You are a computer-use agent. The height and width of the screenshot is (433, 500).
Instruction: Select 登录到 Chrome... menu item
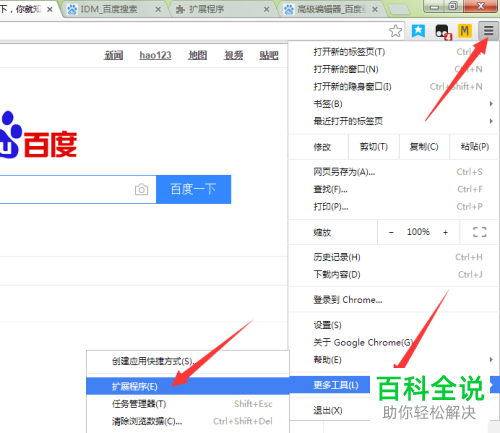393,300
